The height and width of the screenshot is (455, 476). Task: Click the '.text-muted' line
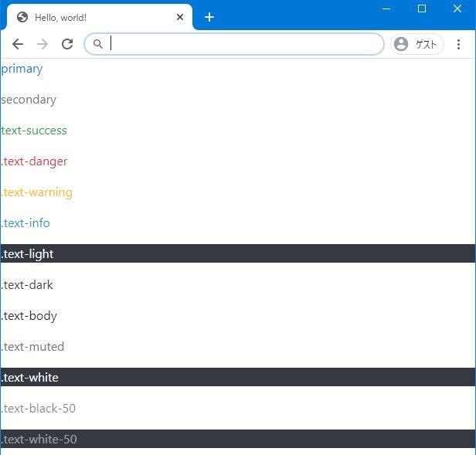pos(32,347)
